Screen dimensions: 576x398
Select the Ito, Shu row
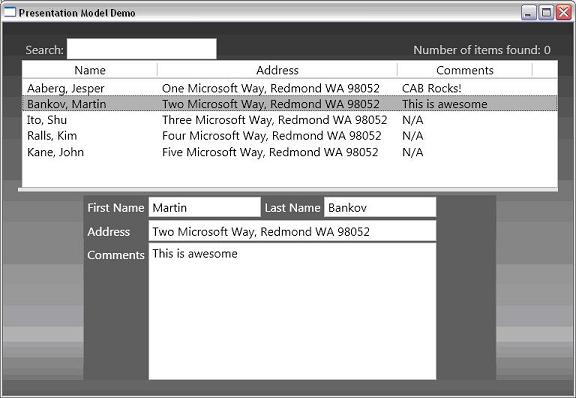(289, 120)
